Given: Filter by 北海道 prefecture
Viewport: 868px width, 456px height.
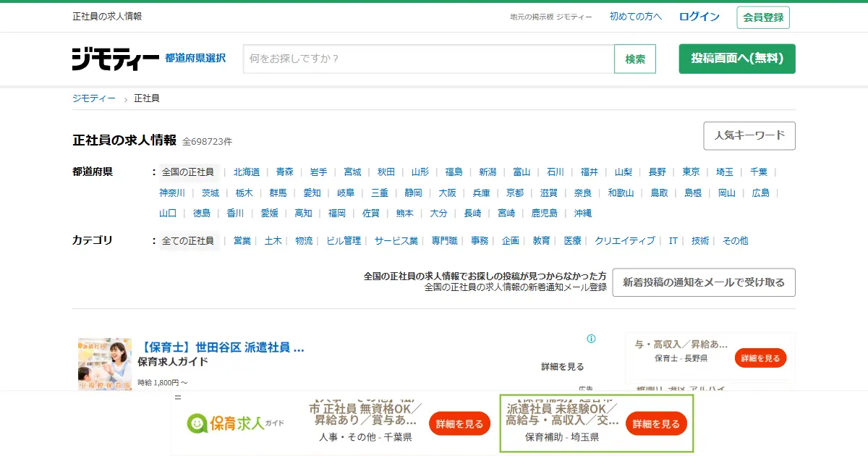Looking at the screenshot, I should (x=247, y=172).
